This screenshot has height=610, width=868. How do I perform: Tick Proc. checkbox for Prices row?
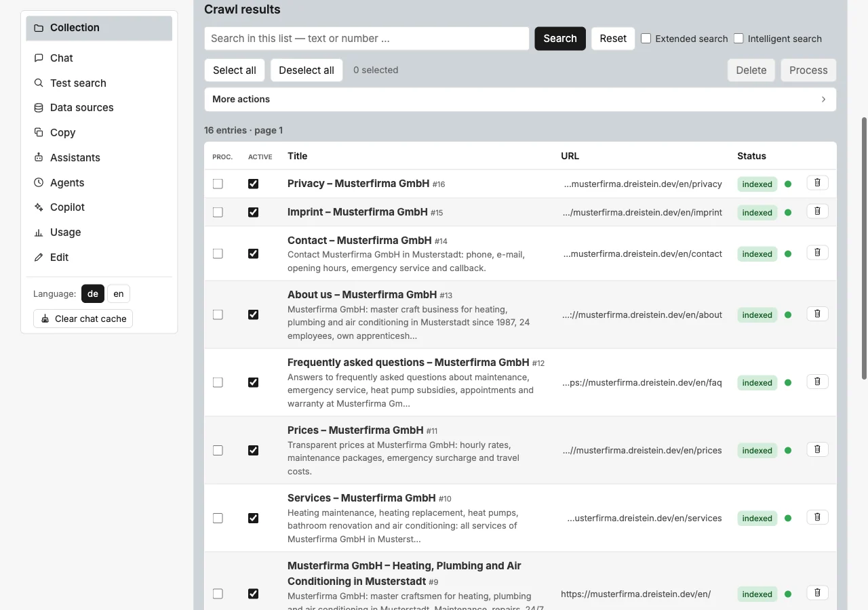[218, 450]
